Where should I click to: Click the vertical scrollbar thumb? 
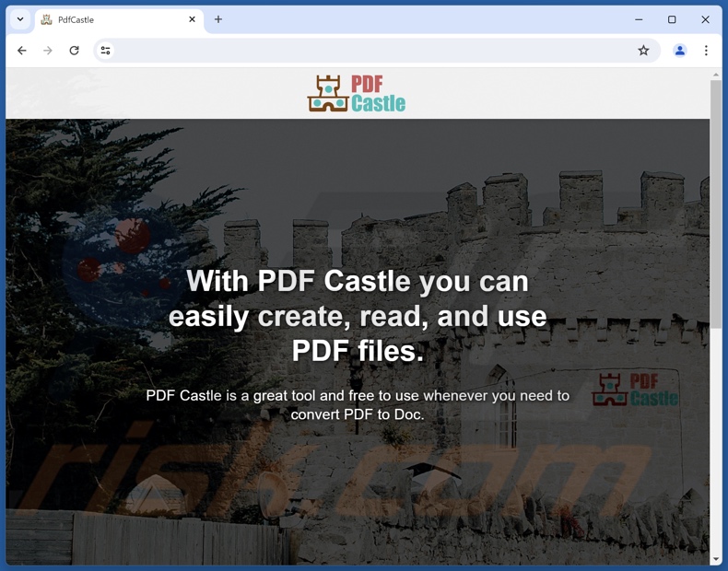pyautogui.click(x=716, y=204)
